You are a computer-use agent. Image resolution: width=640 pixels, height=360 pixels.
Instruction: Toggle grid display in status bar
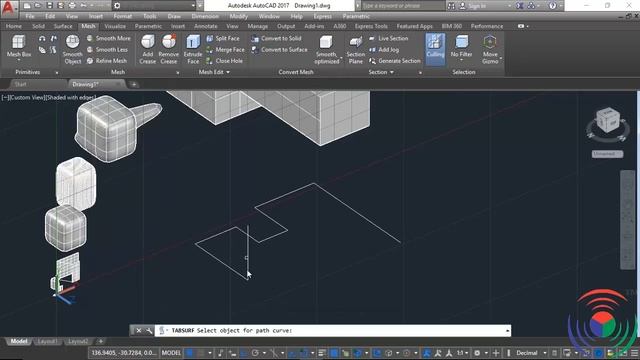click(190, 353)
